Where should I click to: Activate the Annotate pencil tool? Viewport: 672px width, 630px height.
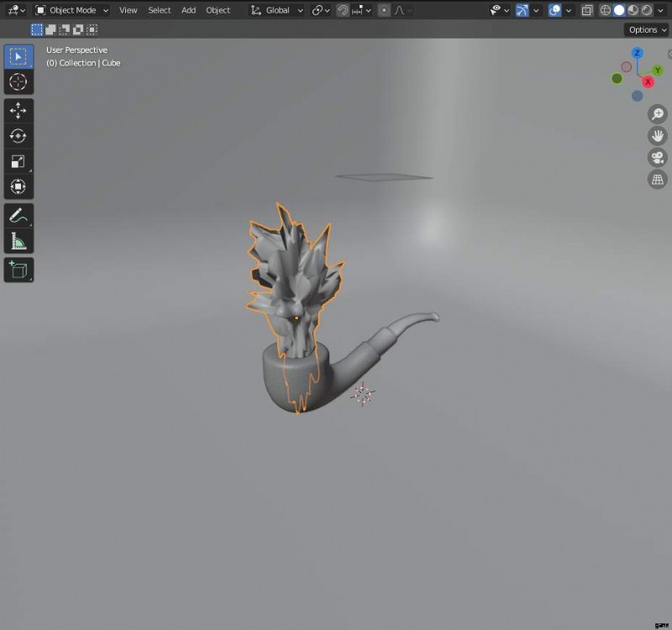pyautogui.click(x=18, y=215)
